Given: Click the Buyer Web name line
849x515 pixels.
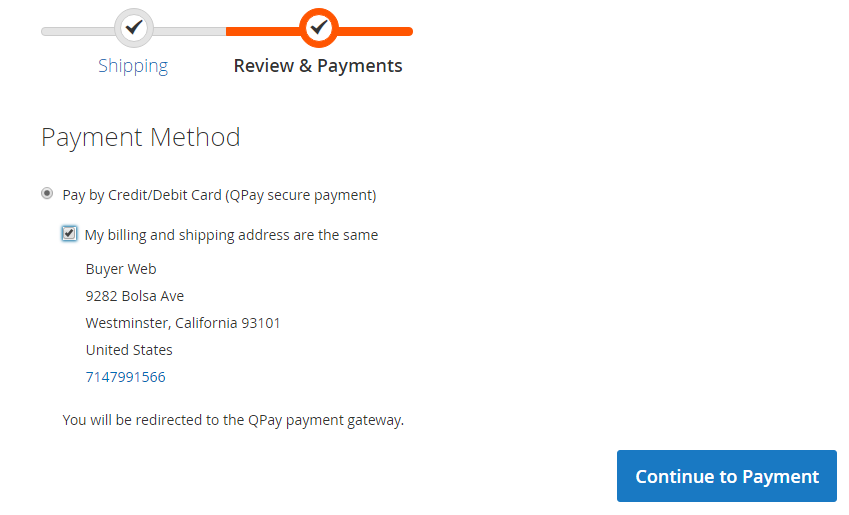Looking at the screenshot, I should coord(121,269).
